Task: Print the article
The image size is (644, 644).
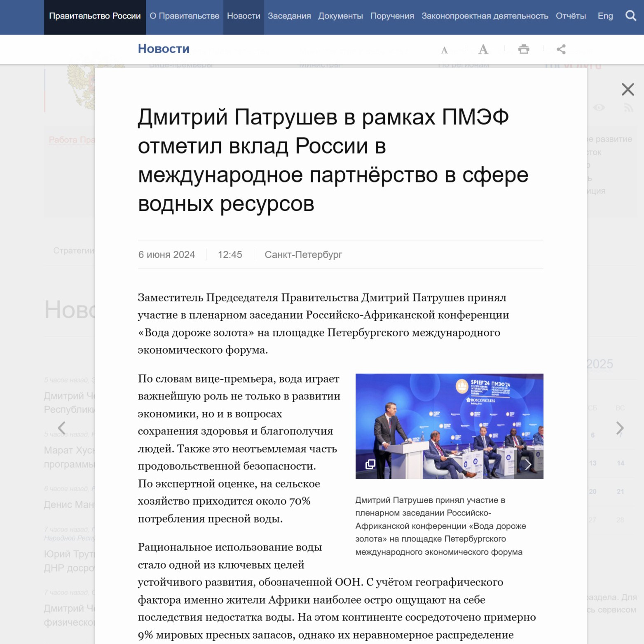Action: (x=524, y=49)
